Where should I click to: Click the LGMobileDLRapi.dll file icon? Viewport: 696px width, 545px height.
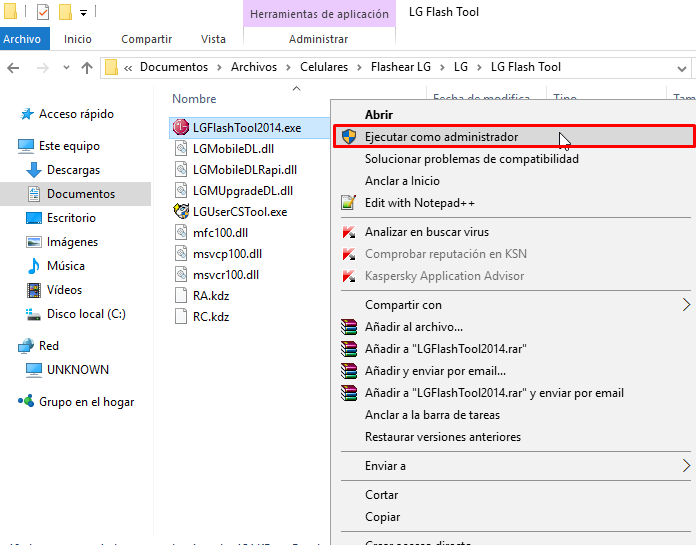click(181, 170)
